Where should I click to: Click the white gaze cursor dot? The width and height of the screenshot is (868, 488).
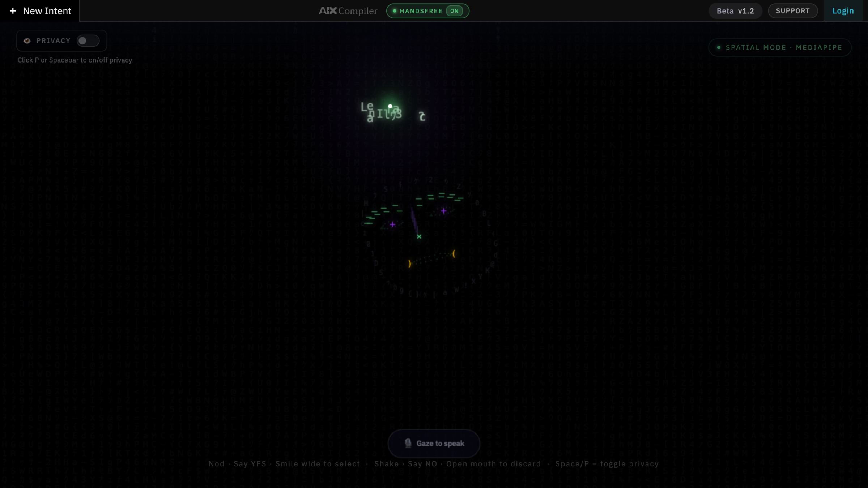point(390,106)
